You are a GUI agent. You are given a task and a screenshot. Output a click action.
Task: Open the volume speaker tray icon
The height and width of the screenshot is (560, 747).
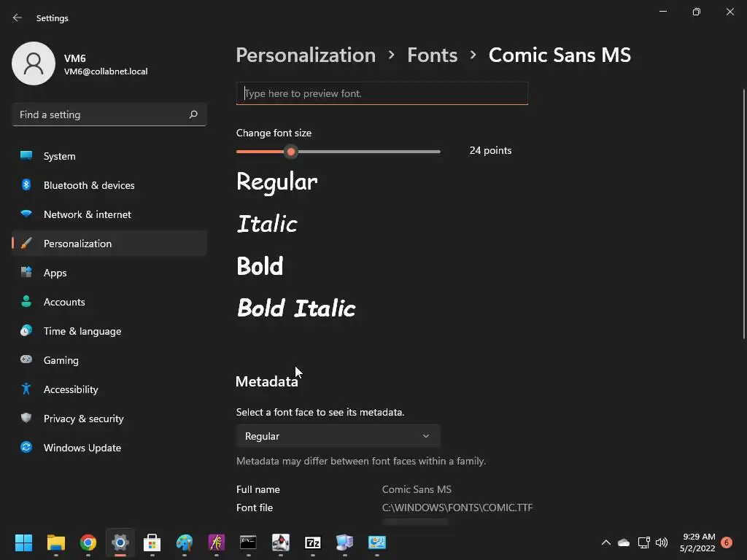coord(662,542)
